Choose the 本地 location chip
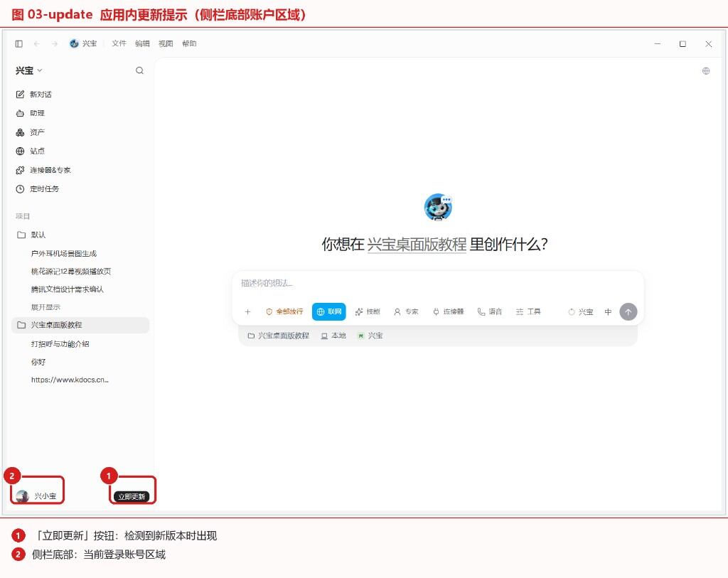This screenshot has height=578, width=728. (333, 336)
